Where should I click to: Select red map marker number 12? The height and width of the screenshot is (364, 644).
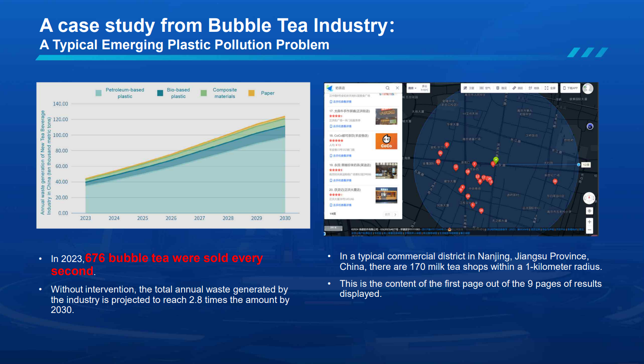(477, 177)
